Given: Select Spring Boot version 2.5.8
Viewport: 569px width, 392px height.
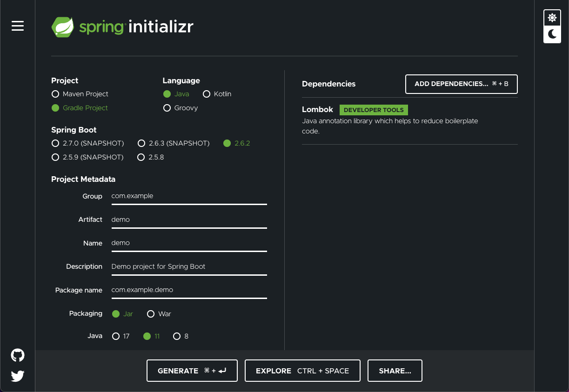Looking at the screenshot, I should click(x=151, y=157).
